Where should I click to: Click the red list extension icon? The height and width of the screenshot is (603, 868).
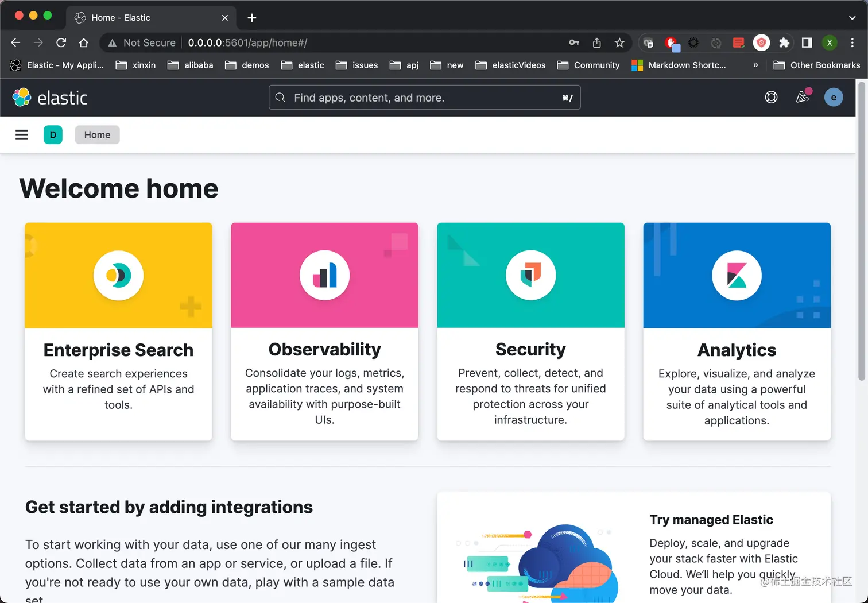(739, 42)
